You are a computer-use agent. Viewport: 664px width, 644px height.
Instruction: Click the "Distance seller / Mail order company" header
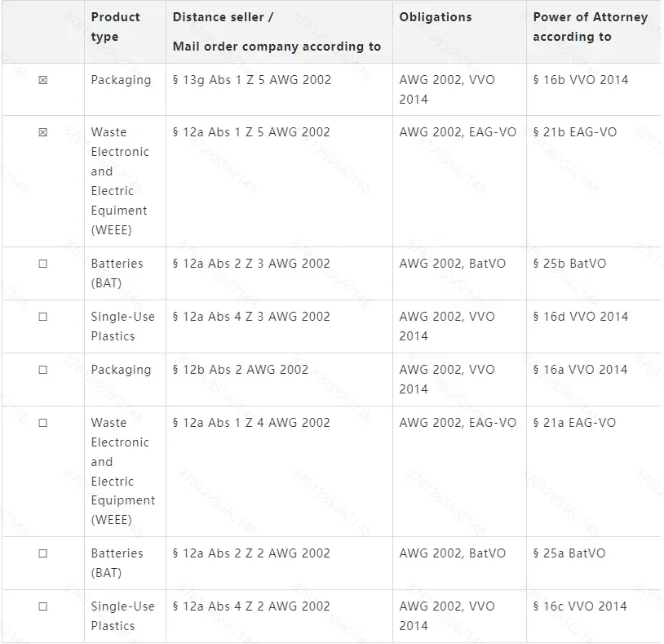(277, 32)
